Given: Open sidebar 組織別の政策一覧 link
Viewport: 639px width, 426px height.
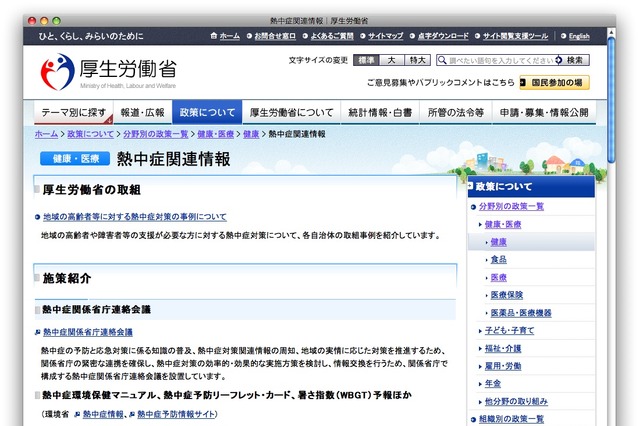Looking at the screenshot, I should tap(511, 419).
